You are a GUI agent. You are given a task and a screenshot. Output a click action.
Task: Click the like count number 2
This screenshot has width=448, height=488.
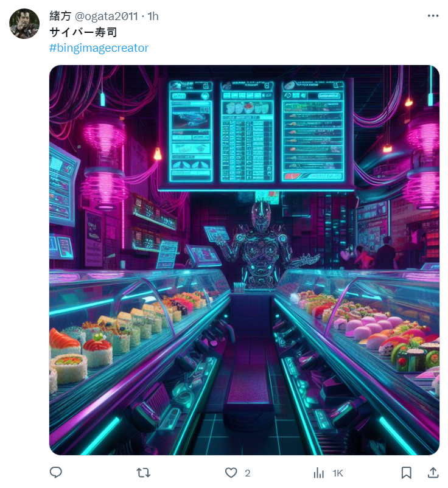pyautogui.click(x=247, y=473)
